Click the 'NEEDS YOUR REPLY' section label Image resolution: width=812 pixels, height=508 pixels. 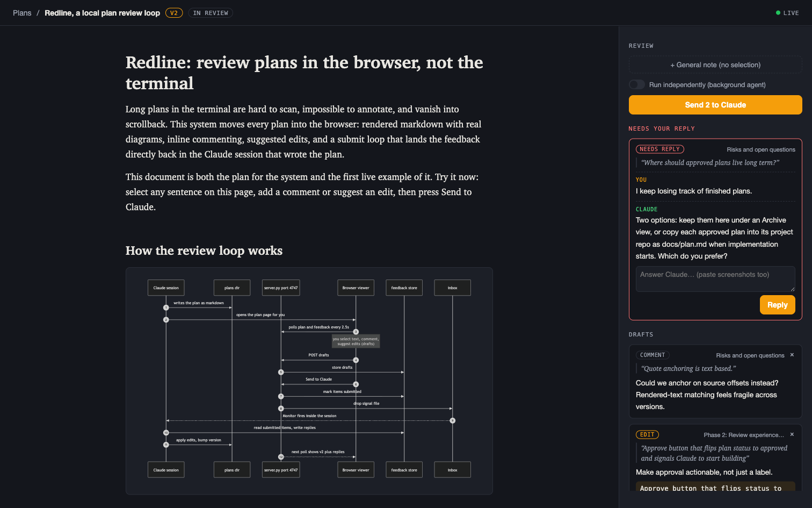coord(662,128)
